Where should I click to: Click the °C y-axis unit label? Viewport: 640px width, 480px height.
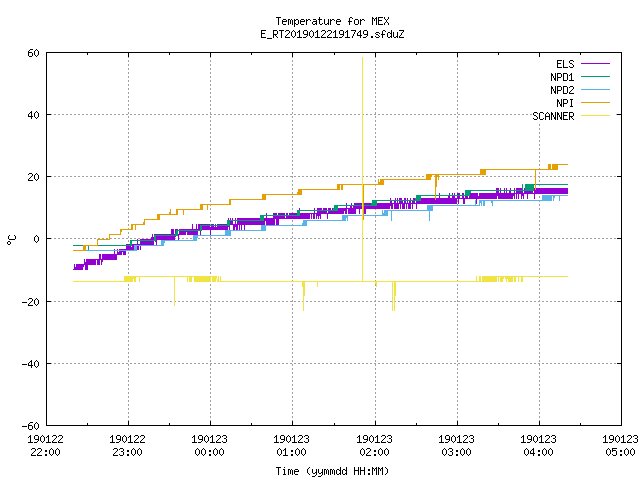(11, 240)
